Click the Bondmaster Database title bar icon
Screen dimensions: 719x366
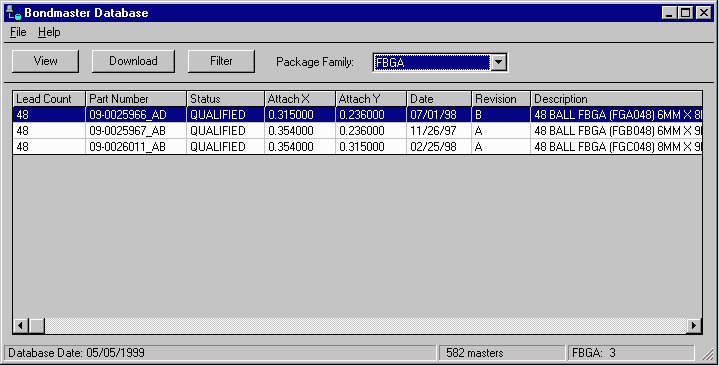coord(14,13)
